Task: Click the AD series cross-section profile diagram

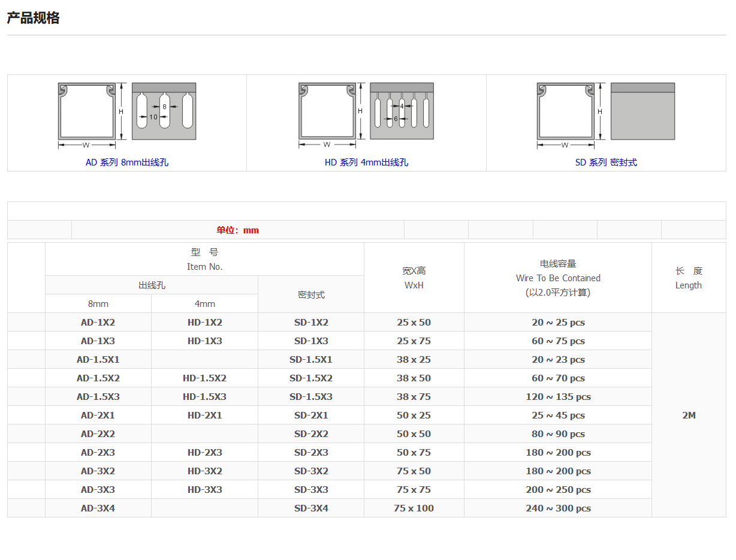Action: (88, 112)
